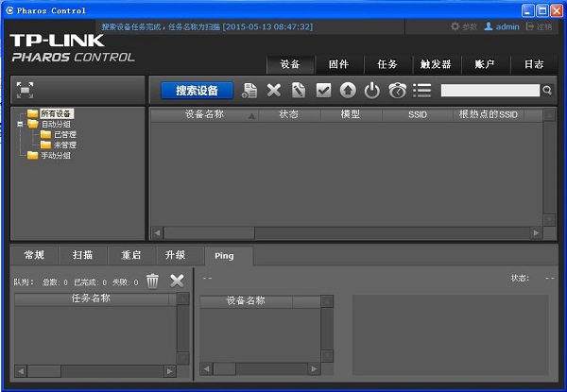Open the 触发器 tab
This screenshot has width=567, height=392.
(x=436, y=64)
